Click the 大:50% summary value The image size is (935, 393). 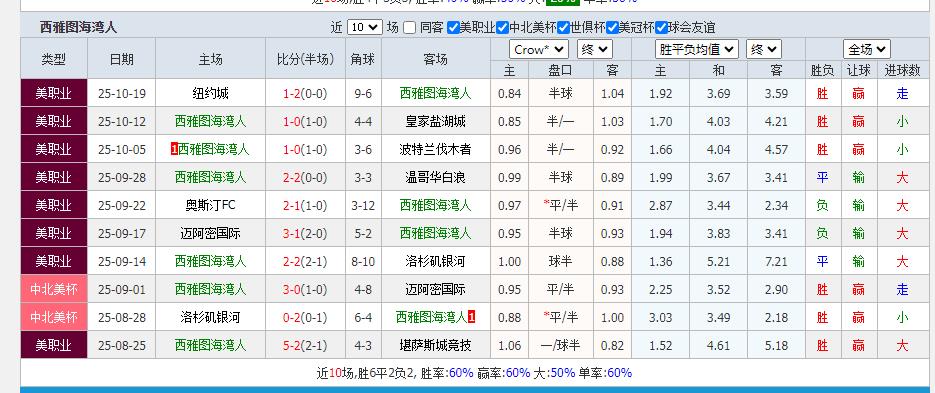[554, 373]
